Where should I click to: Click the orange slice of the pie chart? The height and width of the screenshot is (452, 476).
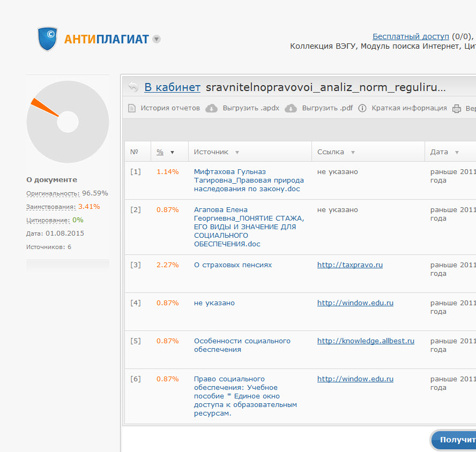tap(44, 107)
